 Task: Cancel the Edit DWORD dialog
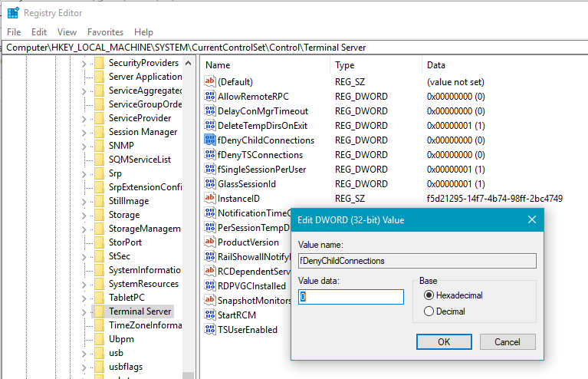pos(507,341)
